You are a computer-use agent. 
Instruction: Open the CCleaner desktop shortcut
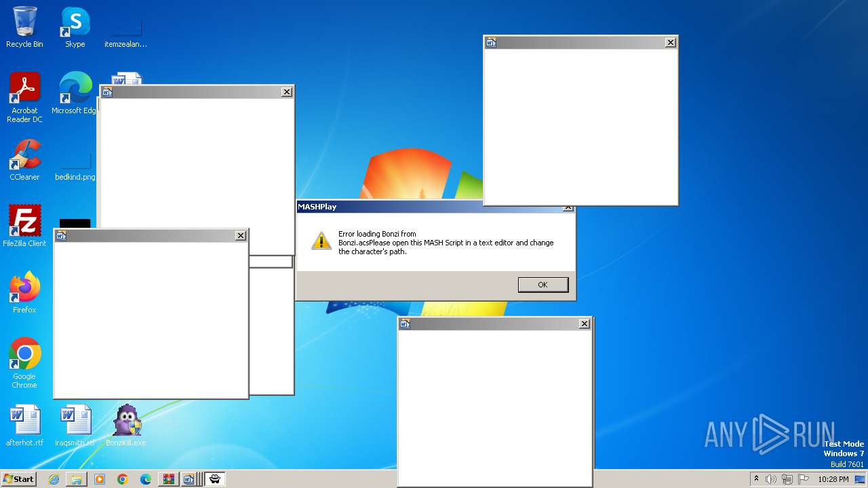pos(24,160)
